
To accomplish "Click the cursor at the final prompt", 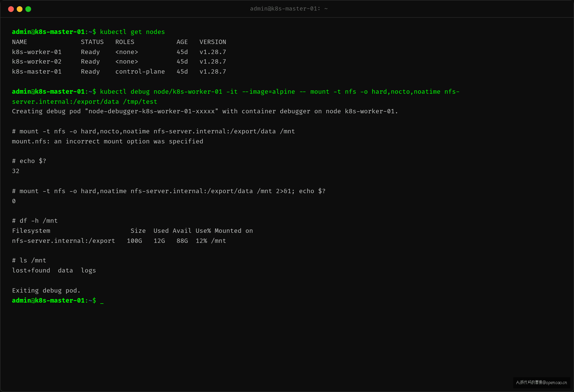I will (x=102, y=301).
